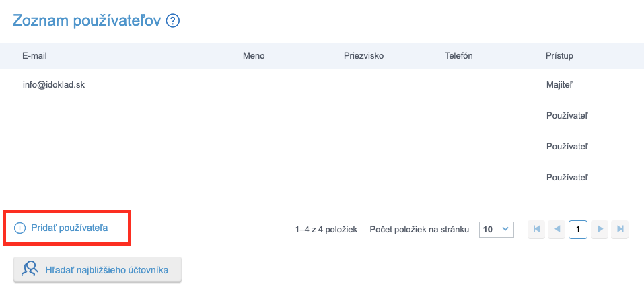Go to the previous page arrow
Image resolution: width=644 pixels, height=299 pixels.
pos(557,229)
